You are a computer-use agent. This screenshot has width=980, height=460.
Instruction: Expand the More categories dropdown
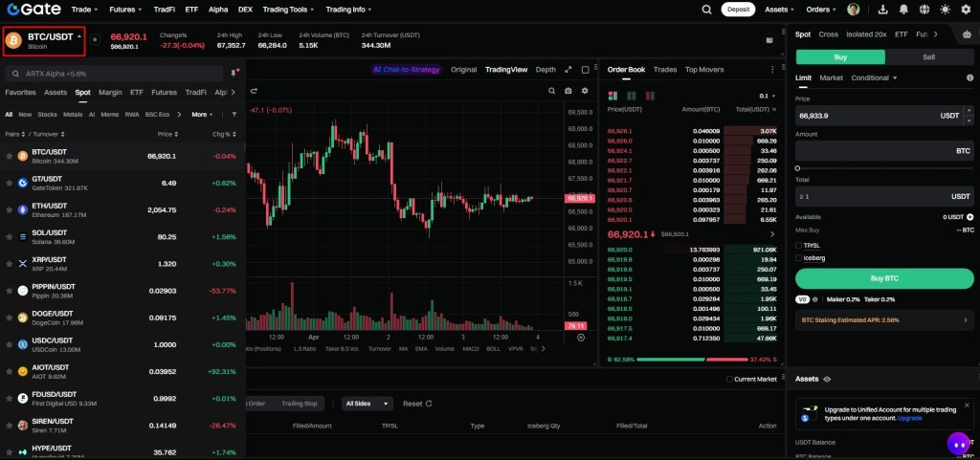coord(202,115)
